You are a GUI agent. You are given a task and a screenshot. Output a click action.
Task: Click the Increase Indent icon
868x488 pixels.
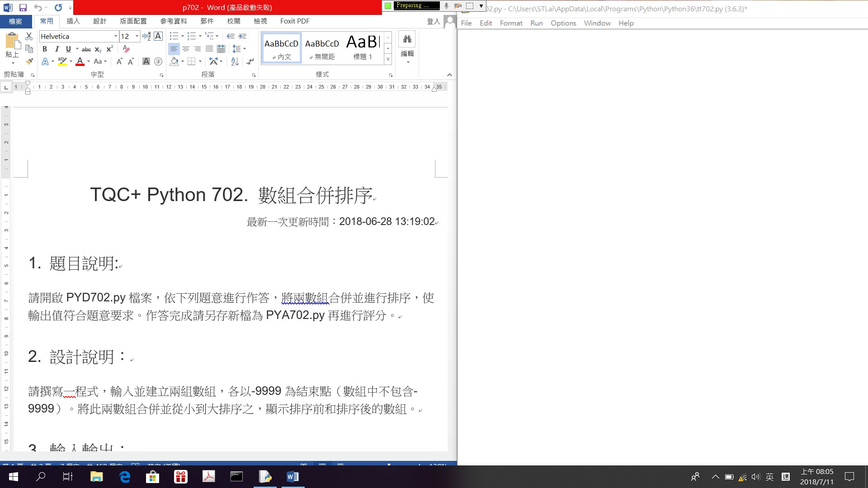[242, 36]
